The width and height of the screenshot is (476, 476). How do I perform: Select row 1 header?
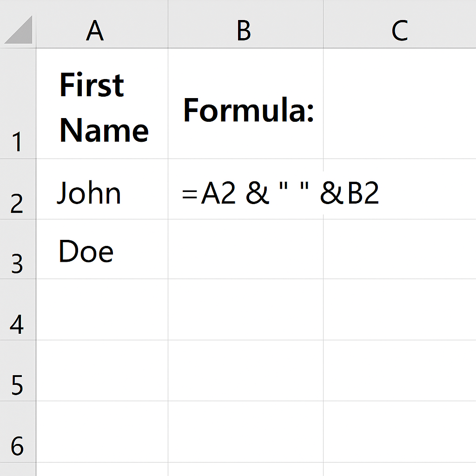coord(18,103)
